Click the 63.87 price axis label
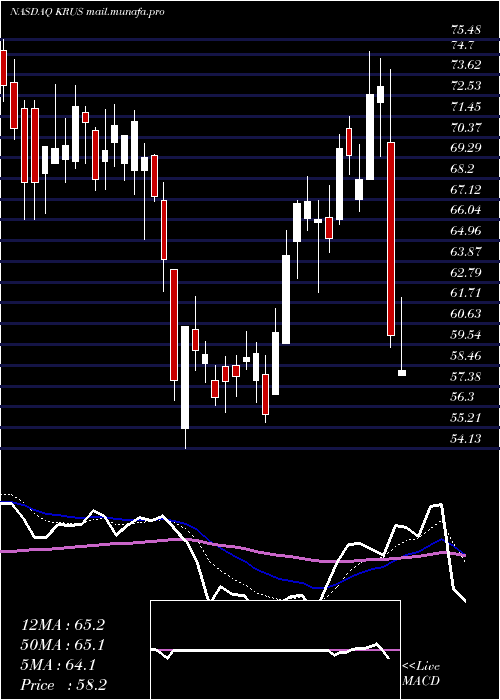 click(466, 252)
